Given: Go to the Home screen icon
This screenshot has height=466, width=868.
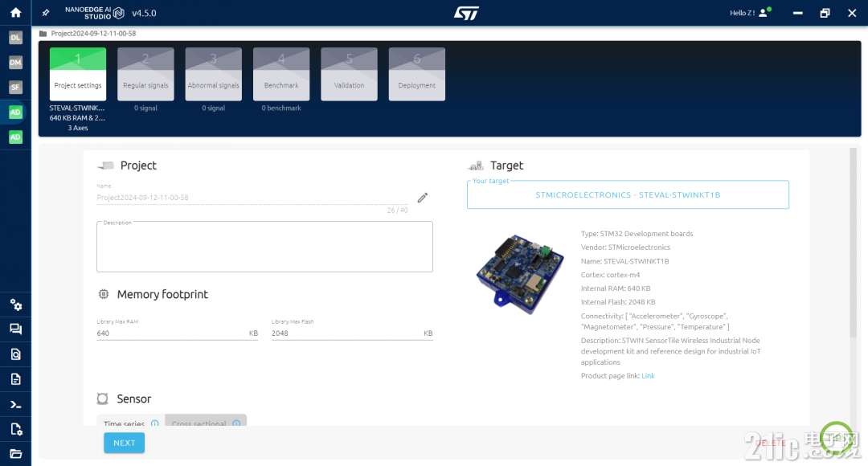Looking at the screenshot, I should 15,12.
